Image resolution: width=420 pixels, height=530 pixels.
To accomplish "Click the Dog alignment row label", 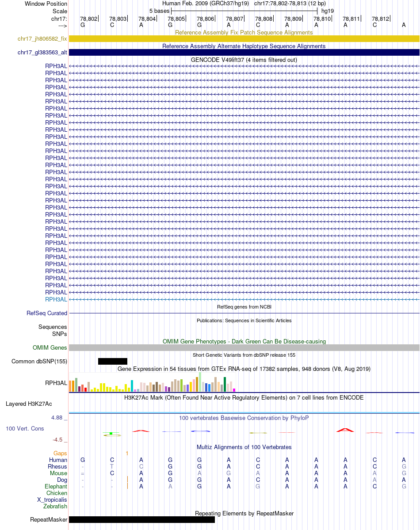I will click(62, 480).
